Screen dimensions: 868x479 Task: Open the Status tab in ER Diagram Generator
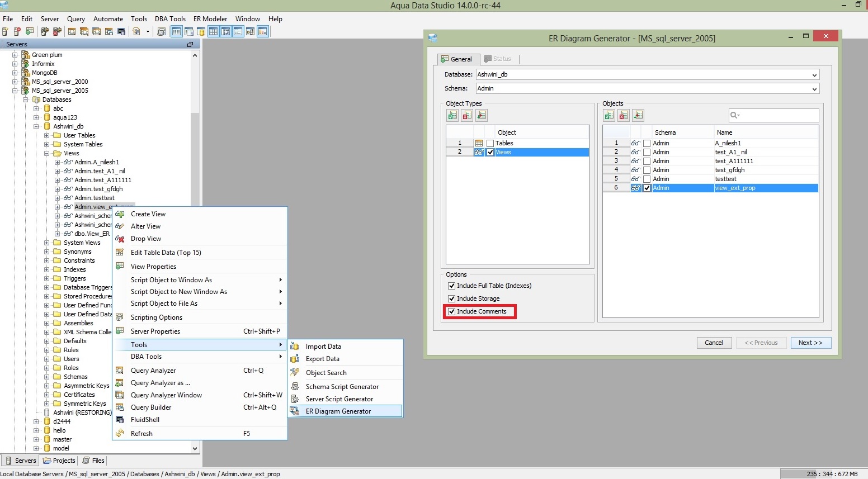(498, 59)
